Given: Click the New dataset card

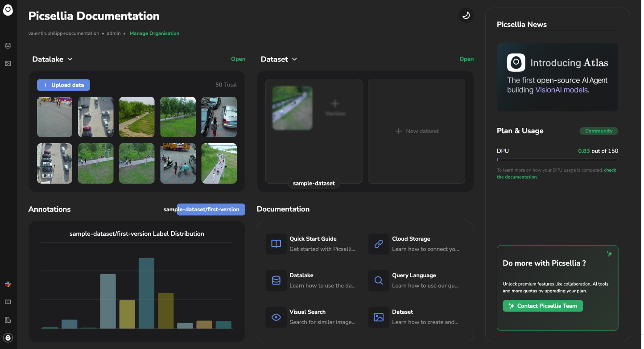Looking at the screenshot, I should pos(417,131).
